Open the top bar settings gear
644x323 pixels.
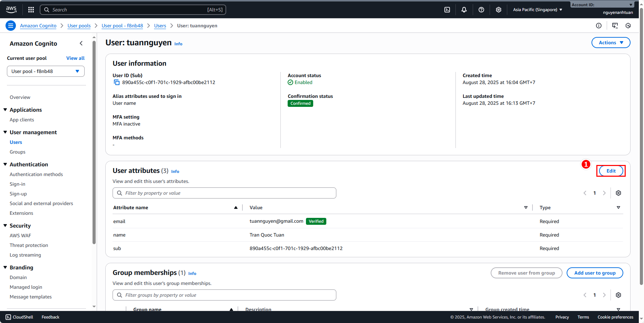(499, 10)
